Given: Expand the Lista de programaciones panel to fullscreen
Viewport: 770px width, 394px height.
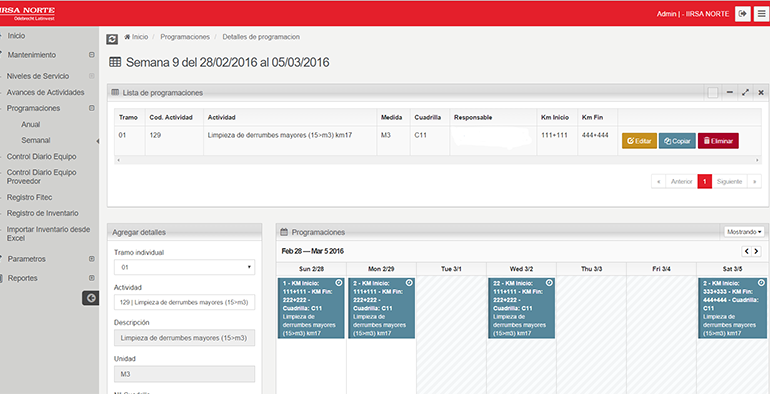Looking at the screenshot, I should coord(745,92).
